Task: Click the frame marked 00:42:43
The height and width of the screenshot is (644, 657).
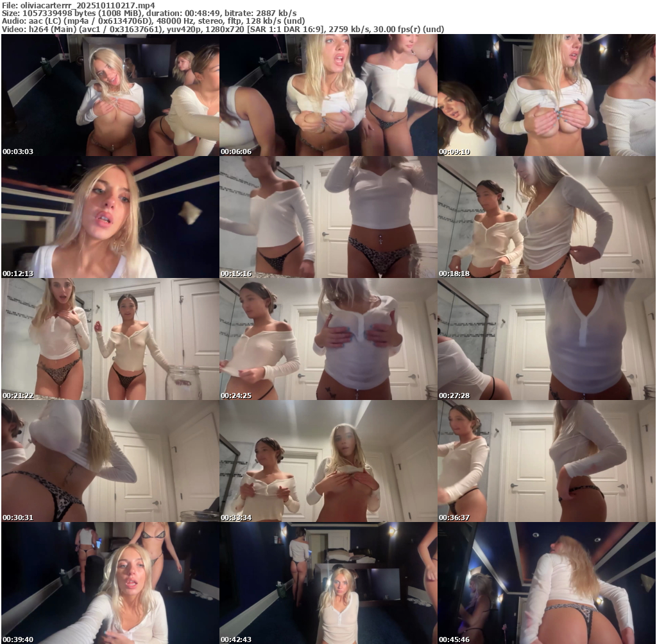Action: coord(328,583)
